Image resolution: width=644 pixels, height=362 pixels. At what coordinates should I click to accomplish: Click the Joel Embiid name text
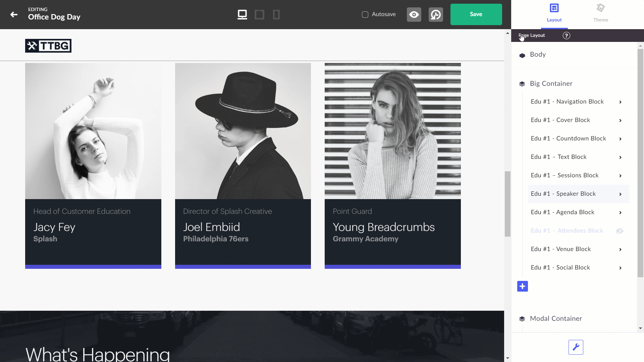(211, 227)
